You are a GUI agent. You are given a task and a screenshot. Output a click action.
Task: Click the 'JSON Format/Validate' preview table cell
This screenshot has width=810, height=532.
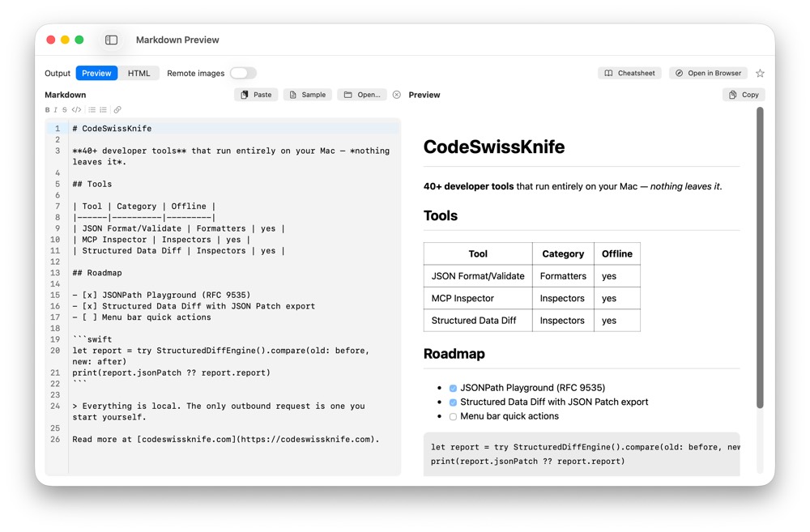(x=478, y=276)
